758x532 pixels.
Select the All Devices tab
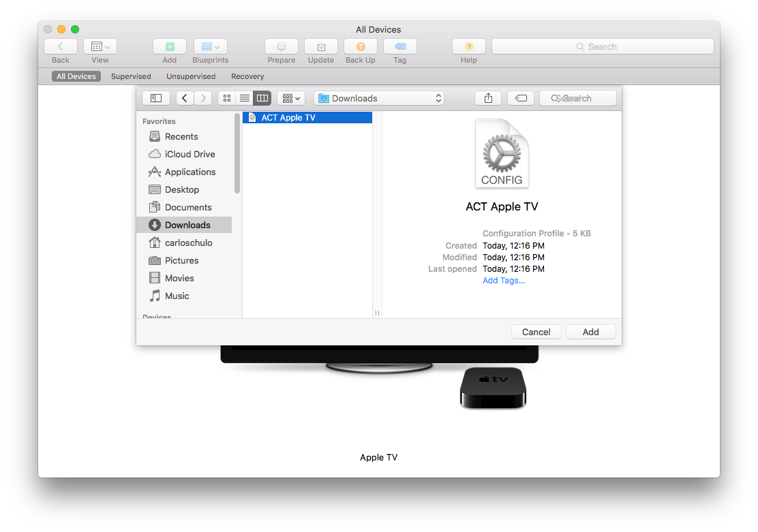(x=76, y=76)
